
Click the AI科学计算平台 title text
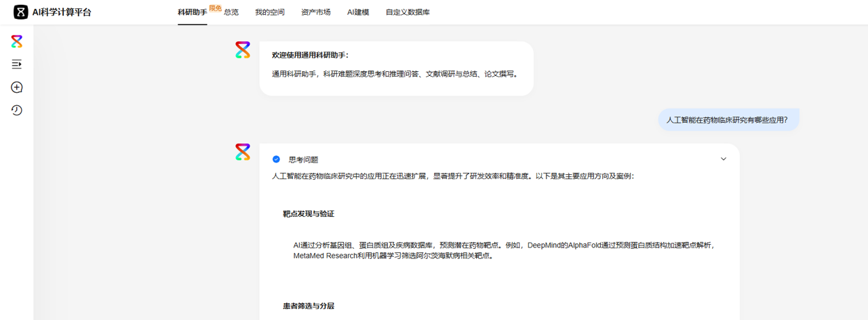click(x=62, y=12)
